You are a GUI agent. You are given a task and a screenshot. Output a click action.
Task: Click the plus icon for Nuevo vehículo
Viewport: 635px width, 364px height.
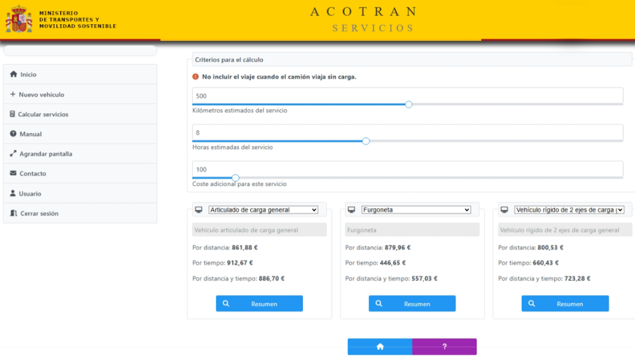(x=13, y=94)
